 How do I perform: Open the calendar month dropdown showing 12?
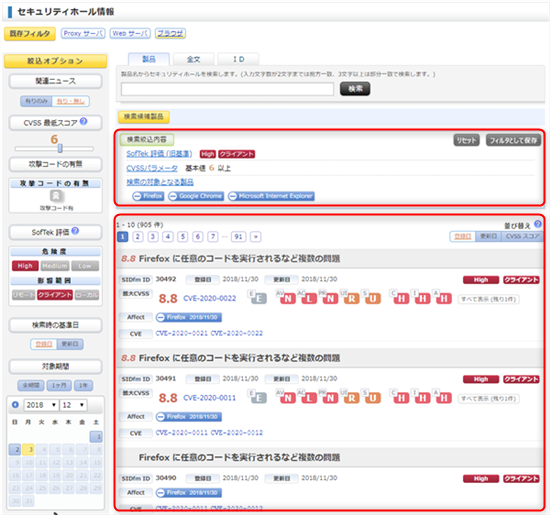click(73, 405)
